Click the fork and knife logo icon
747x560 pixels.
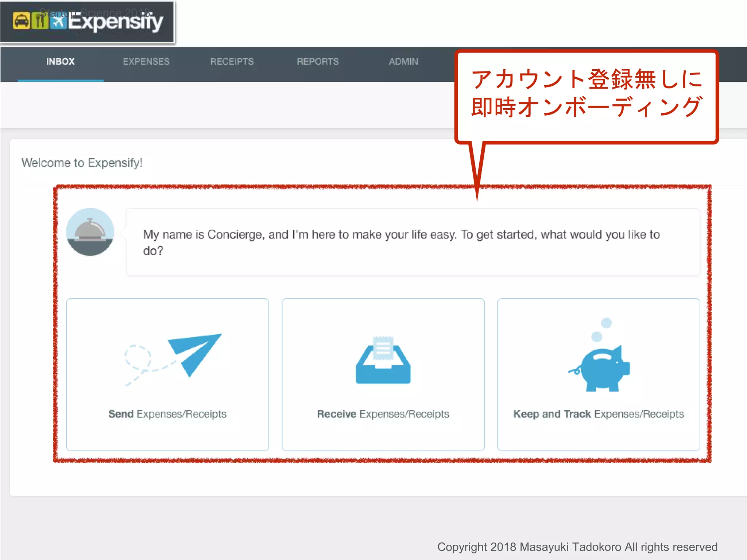pos(40,21)
